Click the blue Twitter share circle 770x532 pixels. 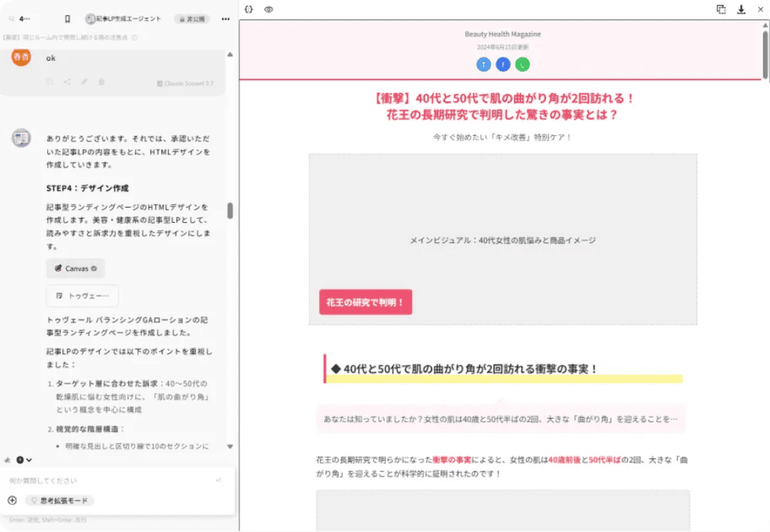tap(483, 65)
